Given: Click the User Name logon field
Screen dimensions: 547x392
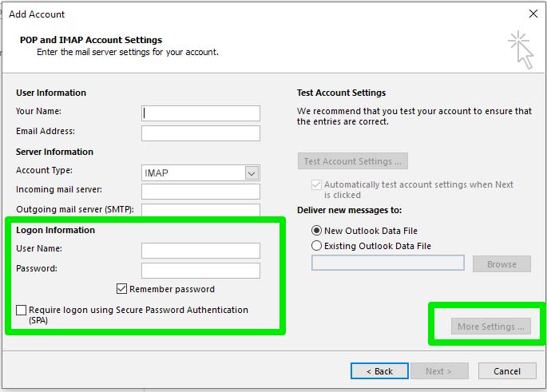Looking at the screenshot, I should pos(200,251).
